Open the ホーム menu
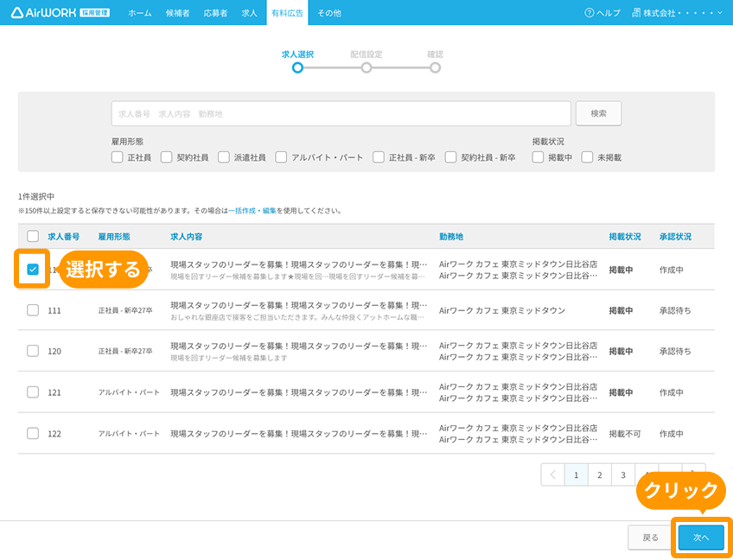This screenshot has height=560, width=733. [x=140, y=13]
